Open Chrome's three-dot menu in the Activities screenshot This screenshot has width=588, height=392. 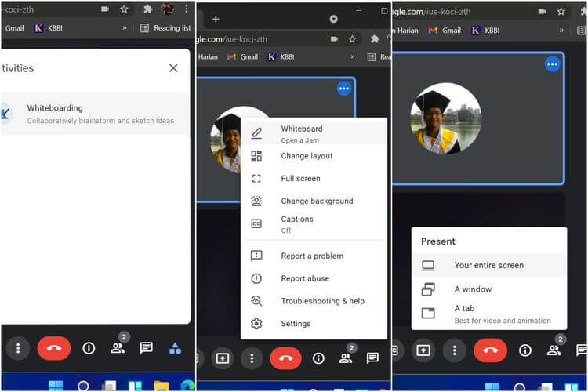[186, 9]
